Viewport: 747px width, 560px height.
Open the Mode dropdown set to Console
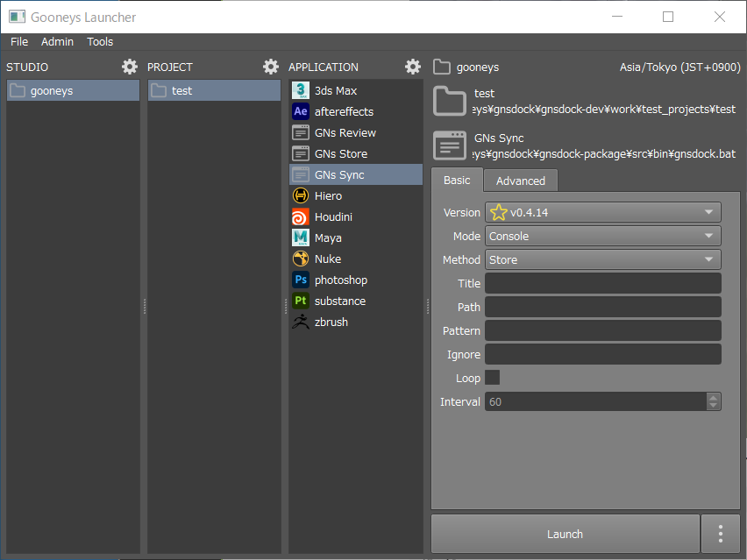[x=602, y=236]
